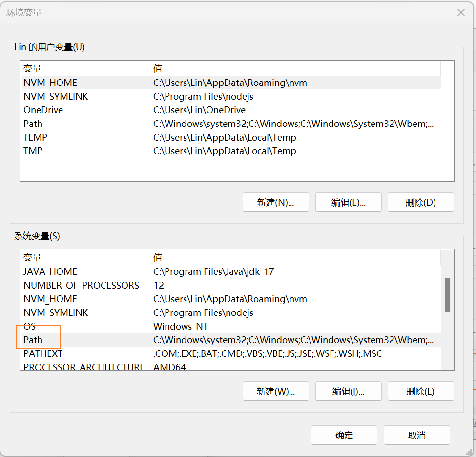Pick the TEMP user variable row
Screen dimensions: 476x457
point(35,138)
